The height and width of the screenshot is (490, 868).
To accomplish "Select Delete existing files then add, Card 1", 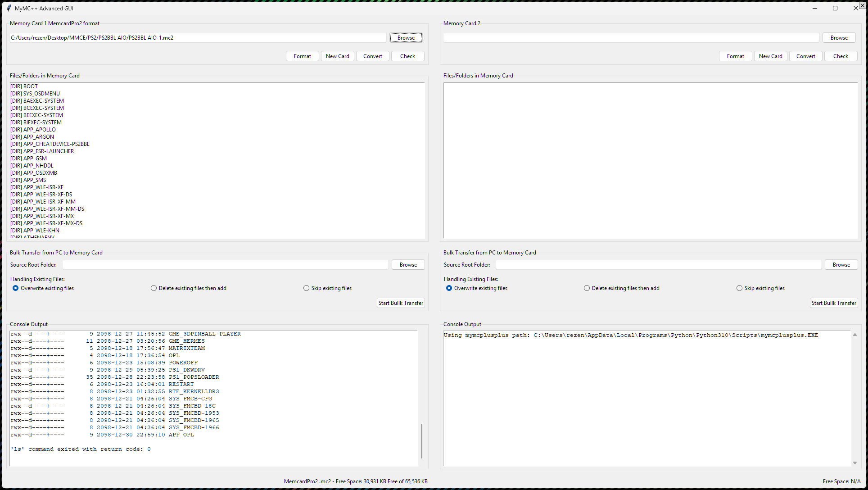I will coord(154,288).
